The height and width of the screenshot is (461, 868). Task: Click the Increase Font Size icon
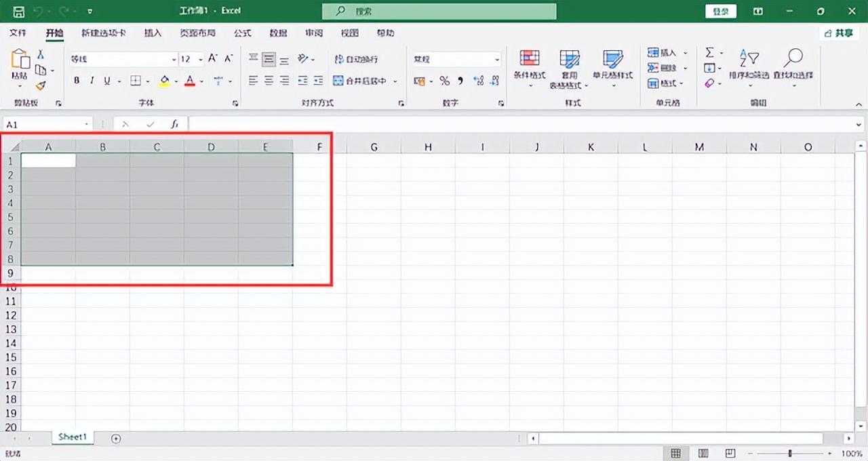(213, 59)
